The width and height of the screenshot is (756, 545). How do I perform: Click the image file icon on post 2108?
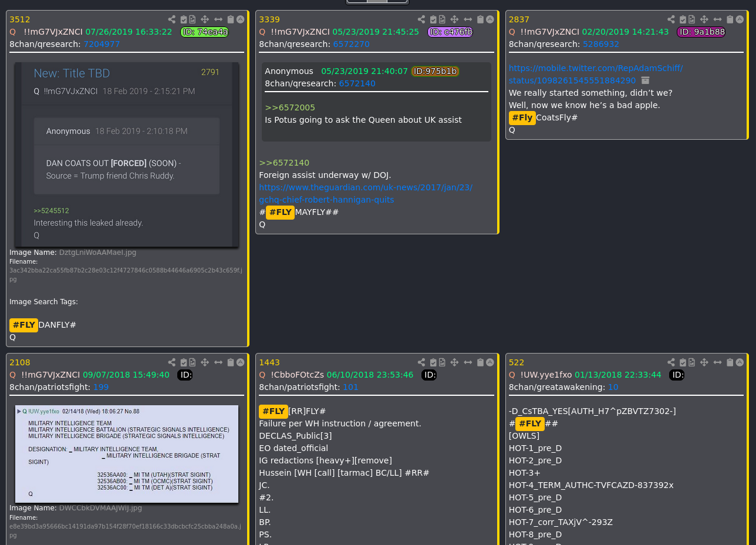point(193,362)
